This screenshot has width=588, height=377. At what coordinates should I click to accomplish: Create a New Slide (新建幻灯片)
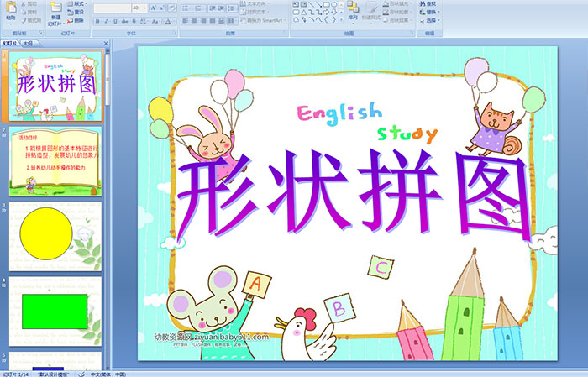click(x=56, y=15)
